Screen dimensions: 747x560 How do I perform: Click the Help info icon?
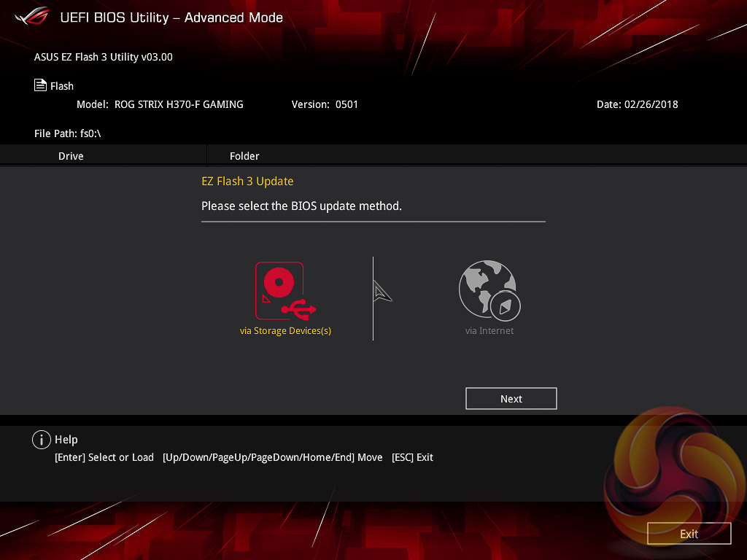point(42,440)
